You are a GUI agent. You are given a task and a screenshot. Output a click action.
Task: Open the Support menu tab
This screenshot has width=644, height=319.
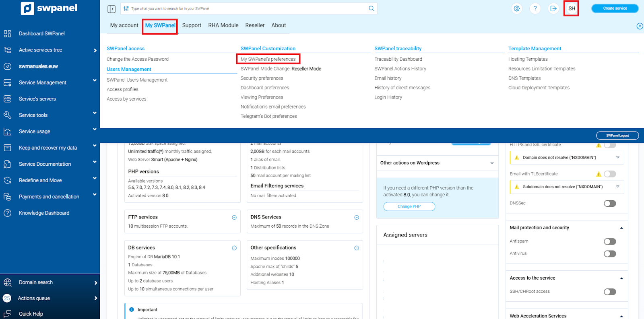click(192, 25)
